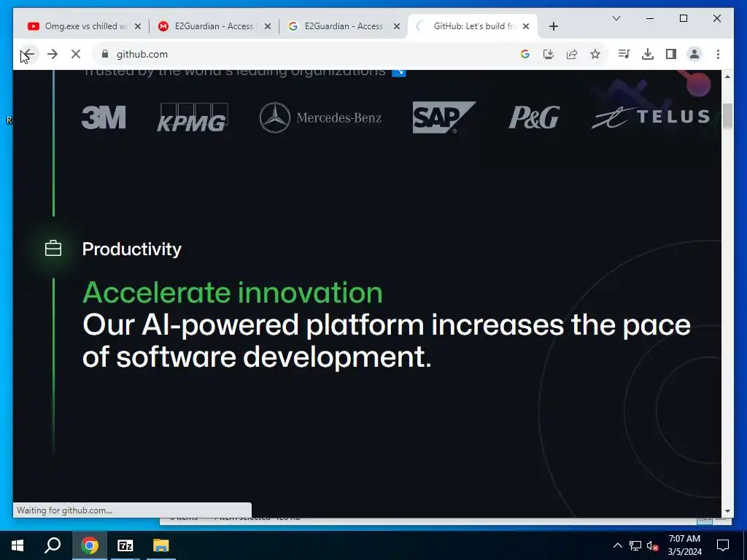This screenshot has height=560, width=747.
Task: Close the E2Guardian tab with the red M icon
Action: click(x=268, y=26)
